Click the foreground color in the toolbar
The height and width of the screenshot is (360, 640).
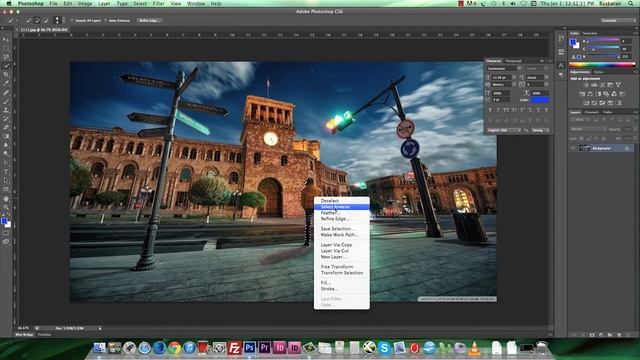click(x=4, y=222)
